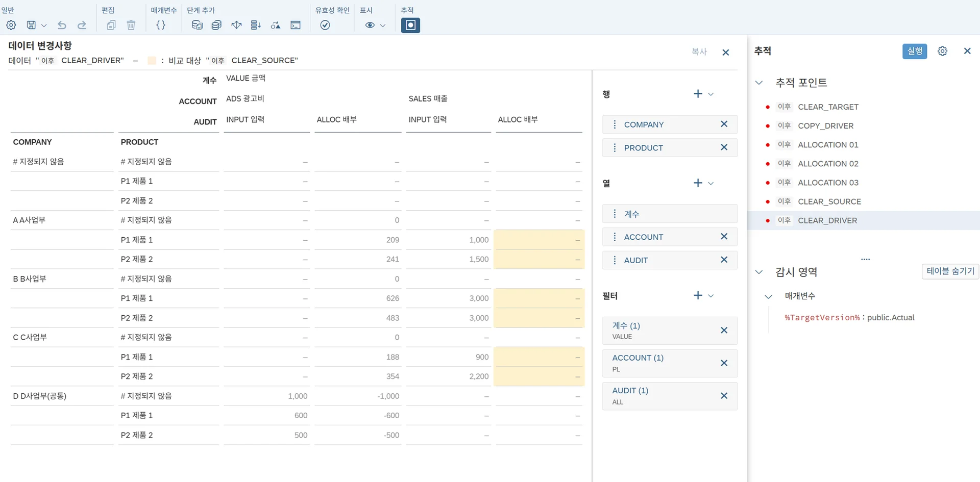
Task: Open general settings gear in toolbar
Action: pos(11,25)
